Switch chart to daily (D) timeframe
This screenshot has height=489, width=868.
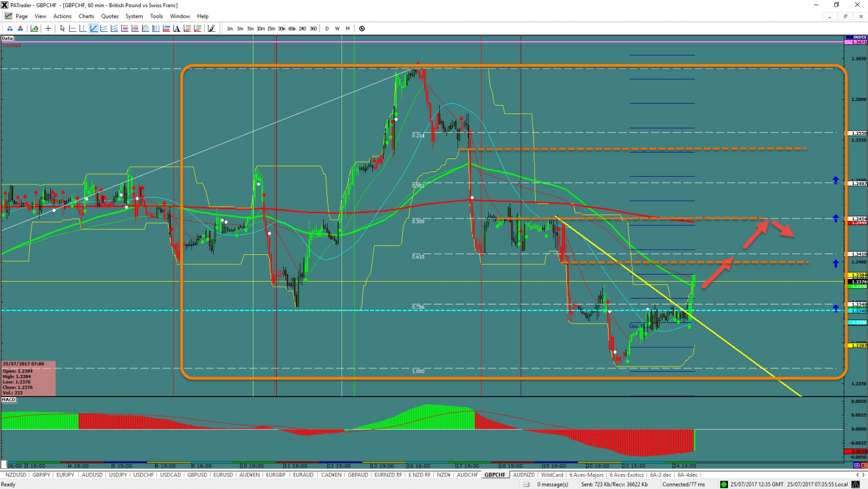pos(327,28)
